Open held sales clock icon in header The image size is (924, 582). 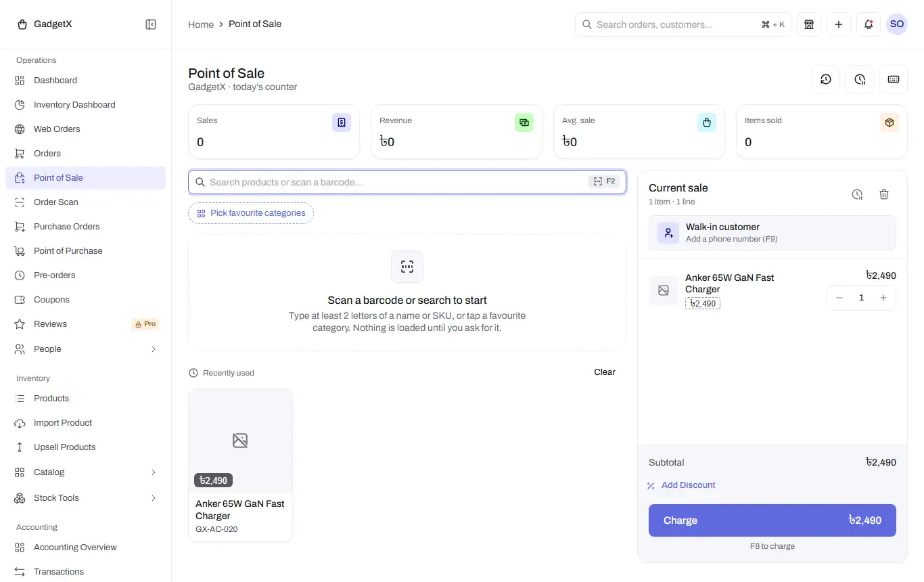click(860, 79)
